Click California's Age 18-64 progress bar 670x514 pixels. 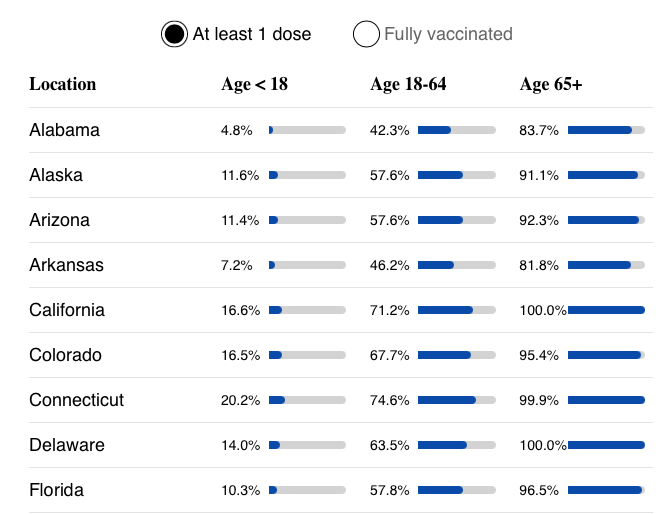tap(456, 310)
